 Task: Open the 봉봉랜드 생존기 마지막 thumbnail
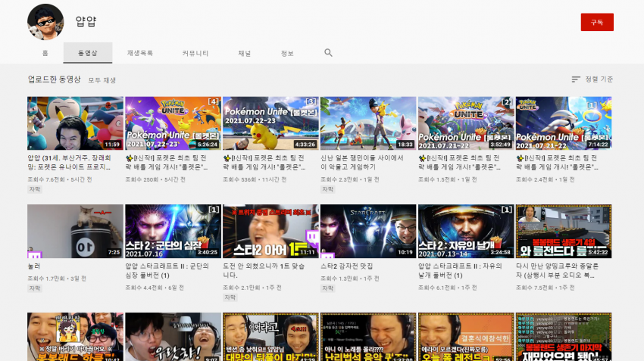coord(564,337)
